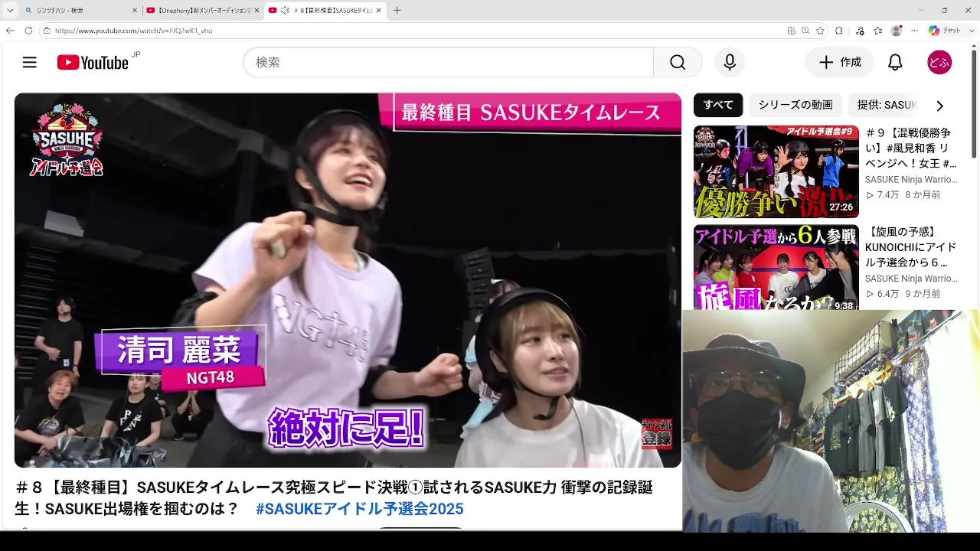Screen dimensions: 980x551
Task: Open the YouTube hamburger guide menu
Action: click(30, 63)
